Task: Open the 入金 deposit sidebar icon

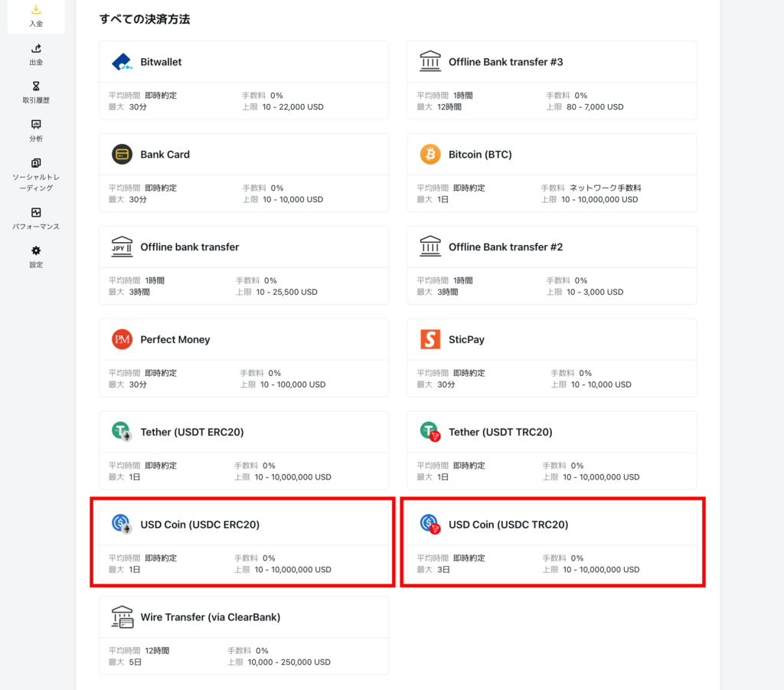Action: (x=36, y=9)
